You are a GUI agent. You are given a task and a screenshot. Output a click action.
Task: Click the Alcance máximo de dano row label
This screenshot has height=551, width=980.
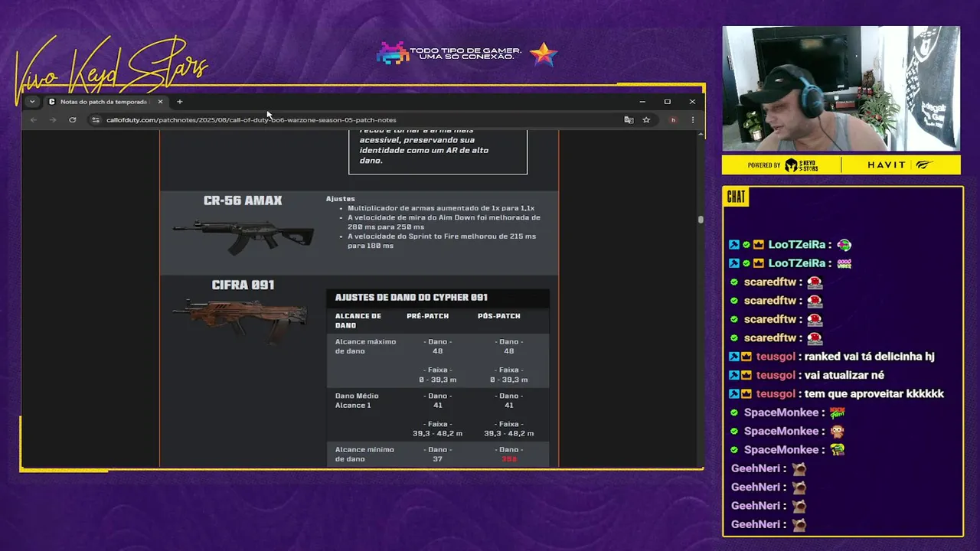point(365,346)
